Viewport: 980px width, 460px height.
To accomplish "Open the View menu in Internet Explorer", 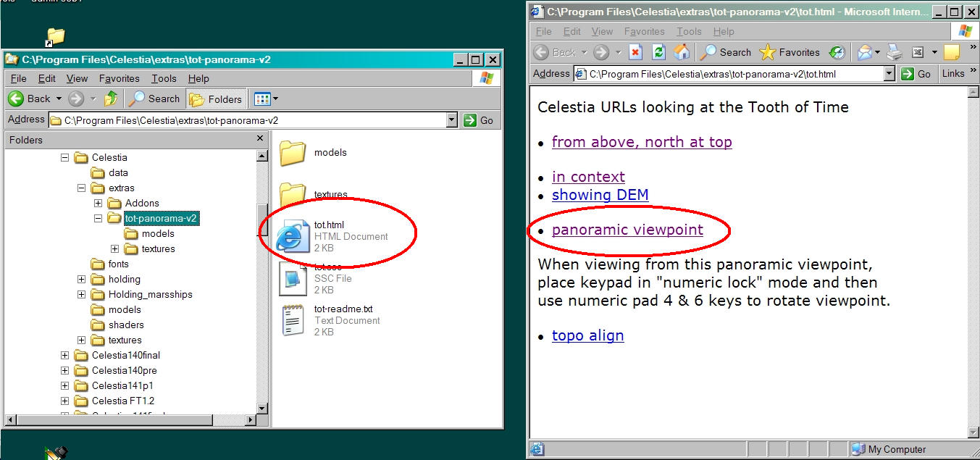I will pyautogui.click(x=603, y=31).
